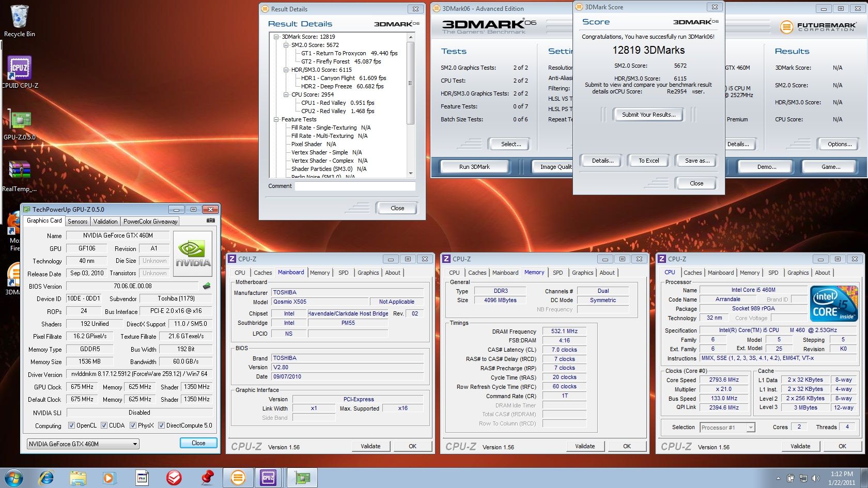868x488 pixels.
Task: Click the GPU-Z Close button at the bottom
Action: 198,443
